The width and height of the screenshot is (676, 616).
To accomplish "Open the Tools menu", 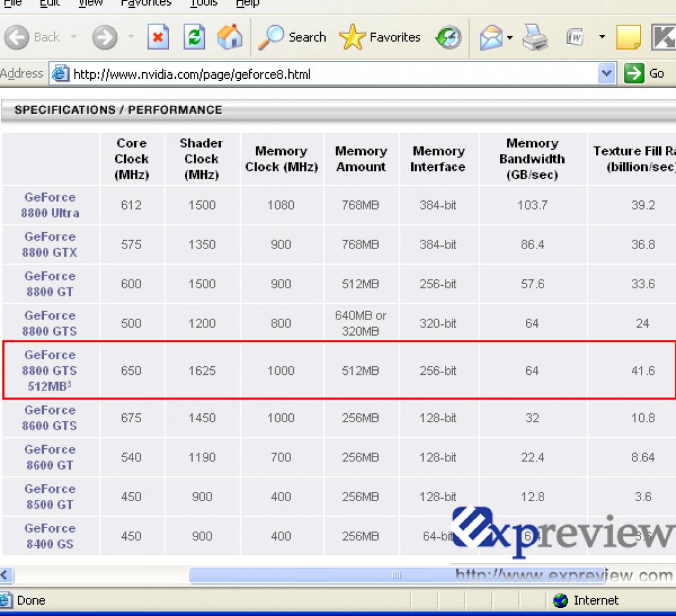I will click(203, 4).
